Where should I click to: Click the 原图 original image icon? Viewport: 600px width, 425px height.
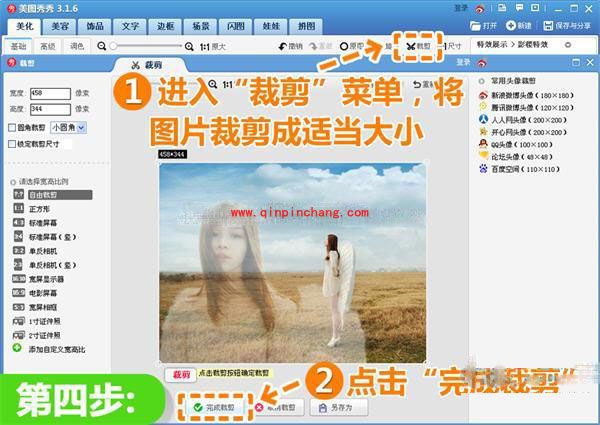click(344, 46)
